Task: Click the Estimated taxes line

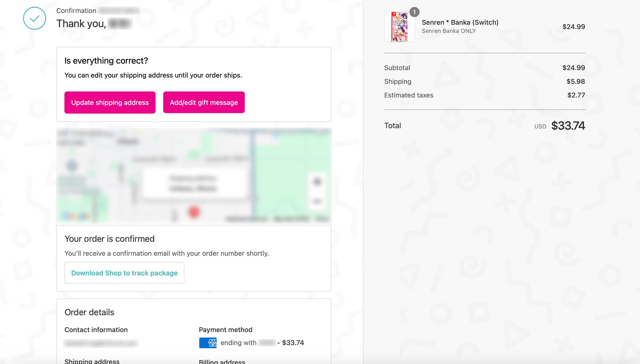Action: pos(409,95)
